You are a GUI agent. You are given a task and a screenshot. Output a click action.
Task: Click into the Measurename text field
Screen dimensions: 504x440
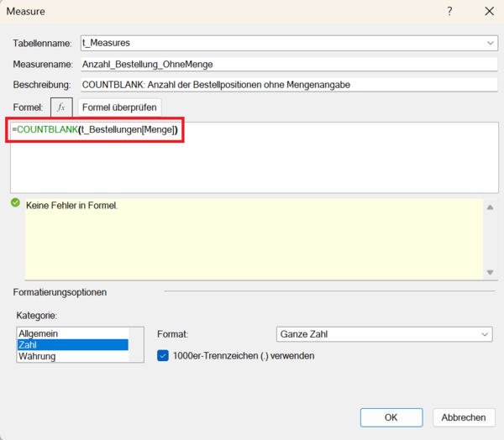coord(288,64)
